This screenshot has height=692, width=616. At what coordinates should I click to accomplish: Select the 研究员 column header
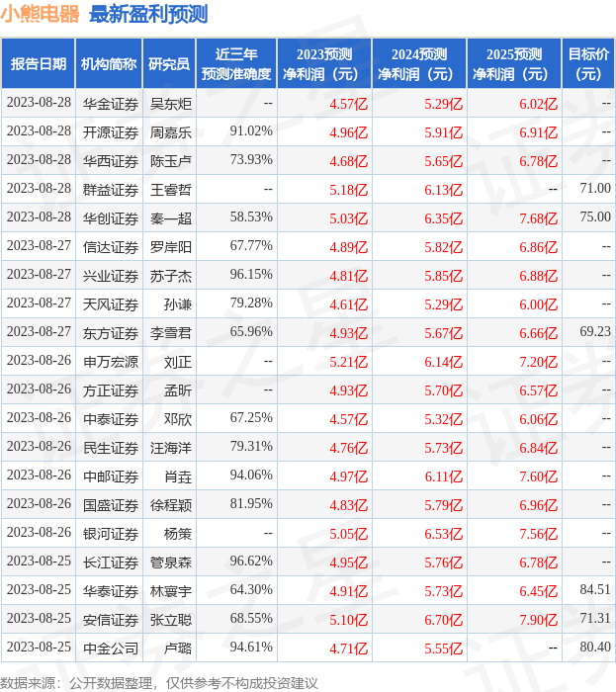[x=169, y=64]
